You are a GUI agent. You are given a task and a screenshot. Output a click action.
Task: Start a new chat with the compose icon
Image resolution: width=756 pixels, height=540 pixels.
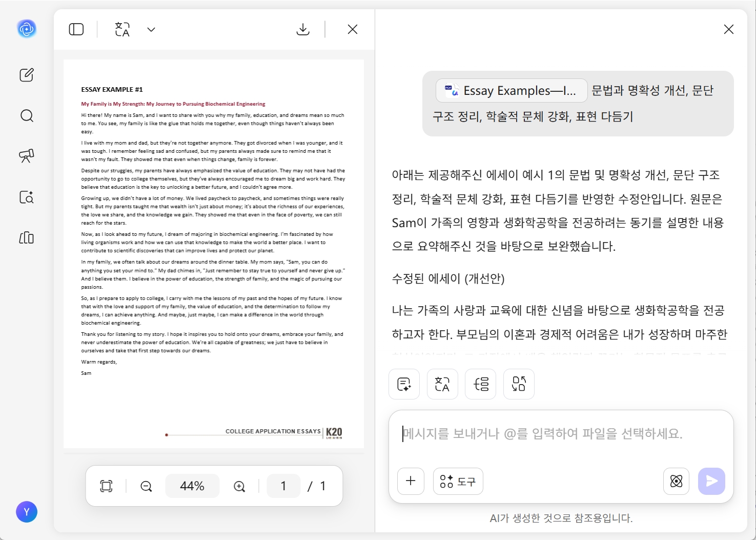[x=27, y=75]
